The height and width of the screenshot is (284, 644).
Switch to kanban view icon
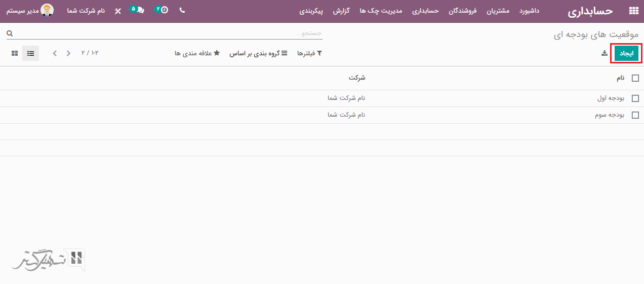[15, 53]
